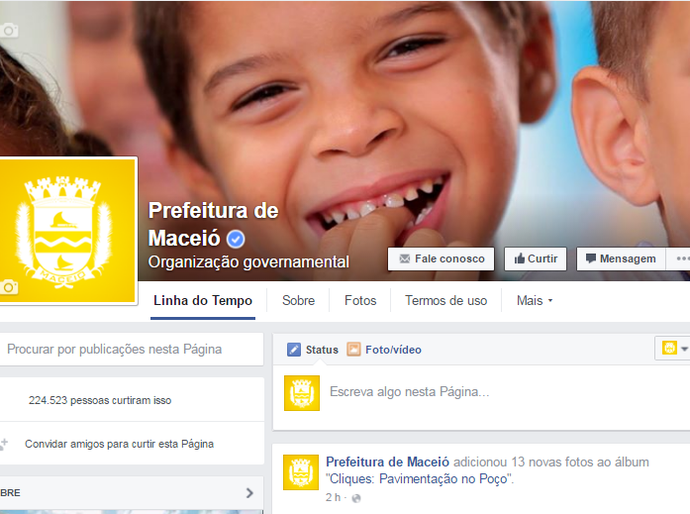This screenshot has width=690, height=514.
Task: Click the Procurar por publicações search field
Action: pos(131,349)
